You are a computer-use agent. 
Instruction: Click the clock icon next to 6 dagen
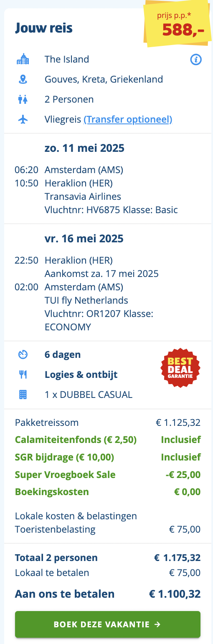(x=23, y=355)
